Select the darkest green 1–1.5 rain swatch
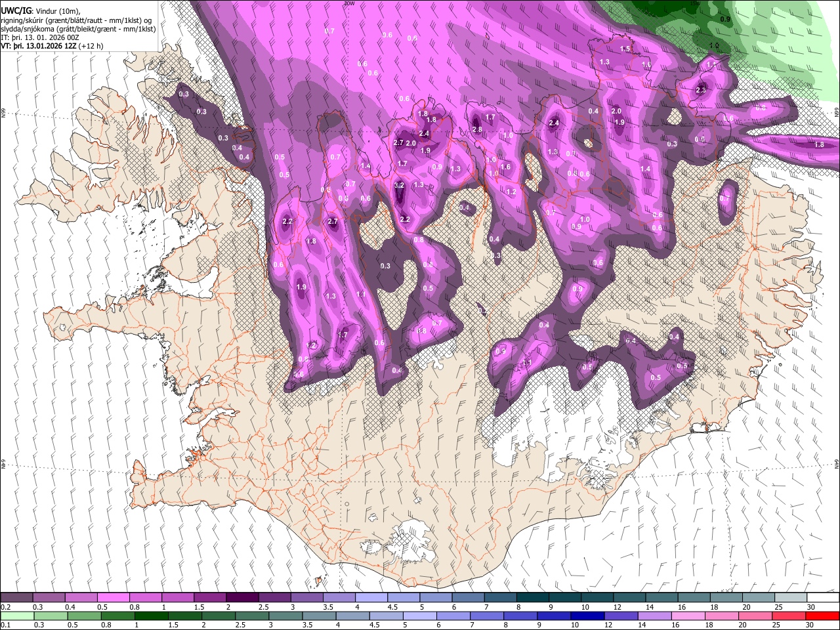Viewport: 840px width, 630px height. (151, 616)
